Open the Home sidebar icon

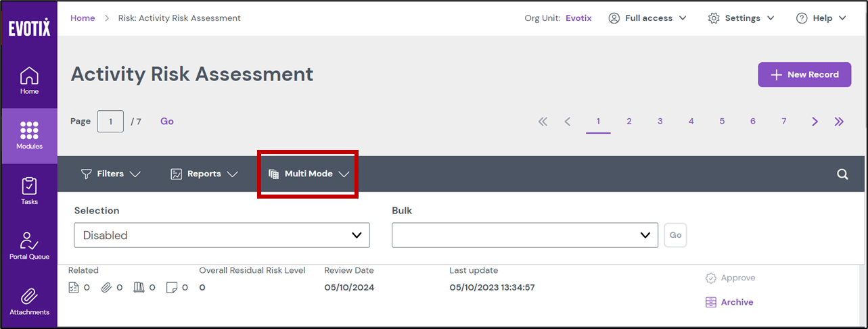tap(29, 80)
